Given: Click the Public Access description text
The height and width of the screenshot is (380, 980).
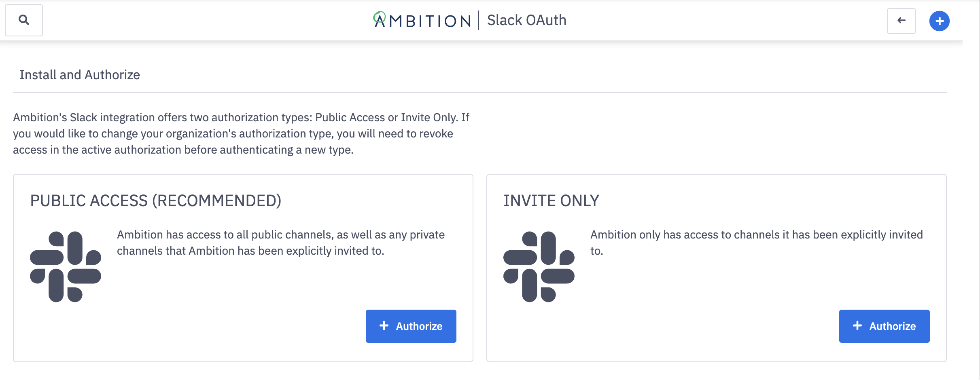Looking at the screenshot, I should tap(280, 243).
